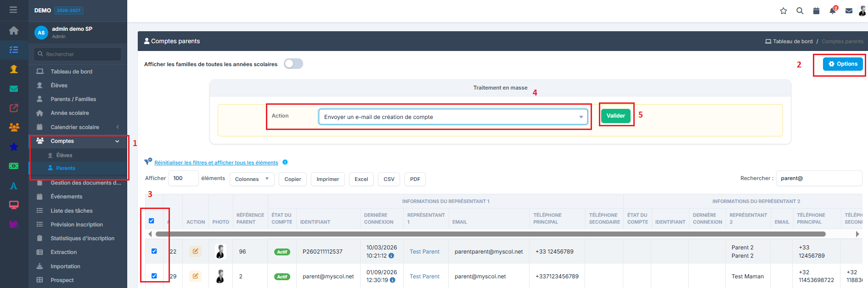Screen dimensions: 868x288
Task: Open the calendar icon in top bar
Action: [816, 11]
